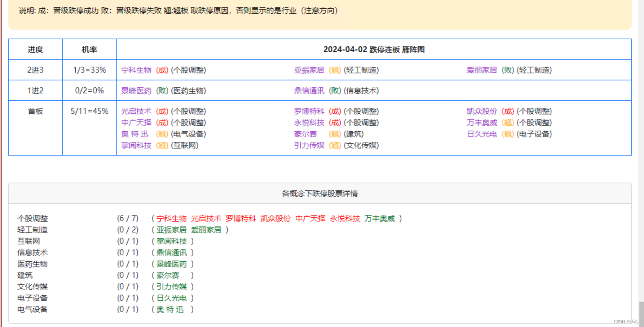The height and width of the screenshot is (327, 644).
Task: Click 豪尔赛 link in the 首板 row
Action: point(305,134)
